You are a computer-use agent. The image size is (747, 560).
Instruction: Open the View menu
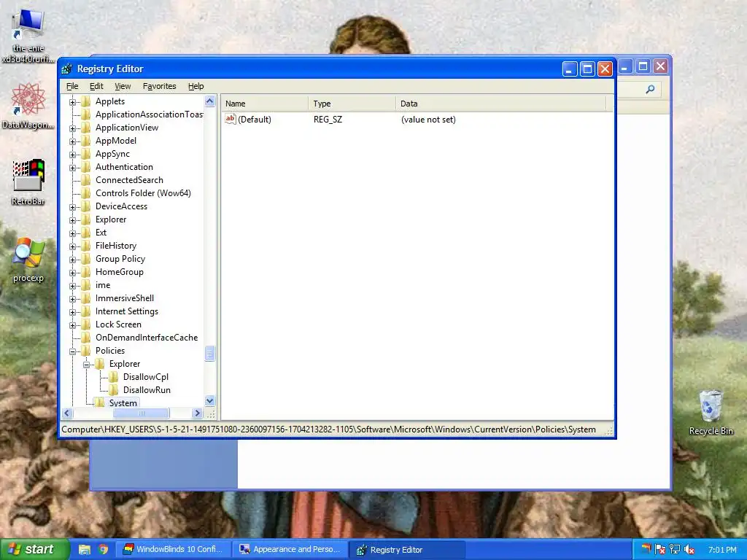click(x=123, y=86)
